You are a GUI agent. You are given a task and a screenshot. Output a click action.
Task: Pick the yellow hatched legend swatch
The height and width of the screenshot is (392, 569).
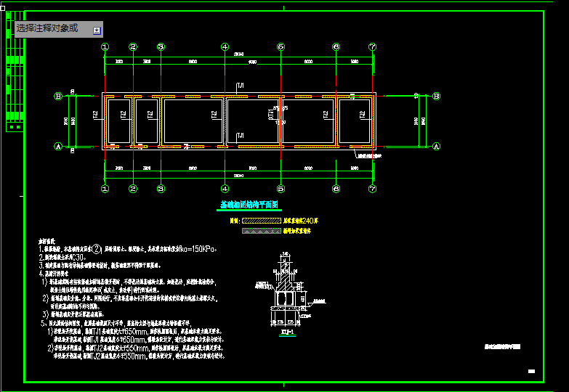pyautogui.click(x=261, y=220)
